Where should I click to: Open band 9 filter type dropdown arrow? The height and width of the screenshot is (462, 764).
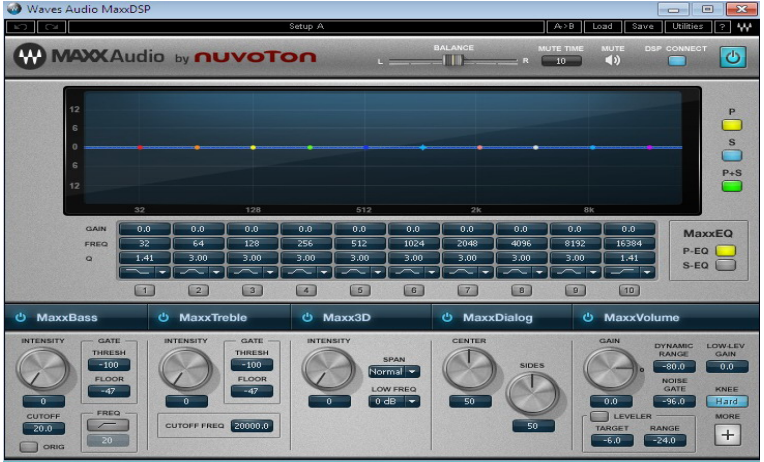[x=593, y=272]
